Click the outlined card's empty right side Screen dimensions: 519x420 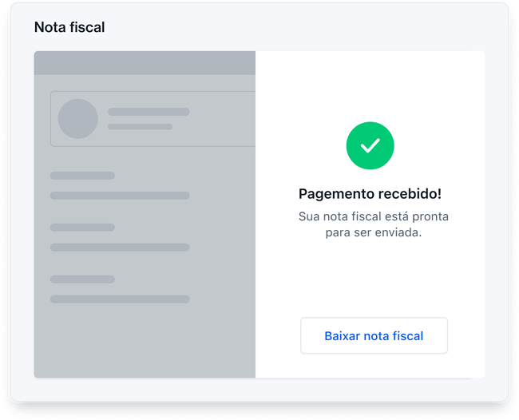(x=224, y=118)
